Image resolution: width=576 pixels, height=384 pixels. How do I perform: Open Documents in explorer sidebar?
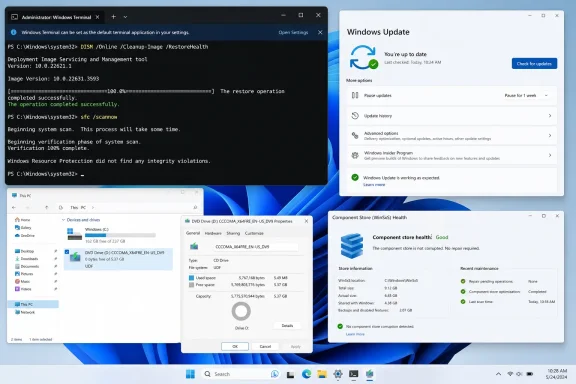coord(27,266)
